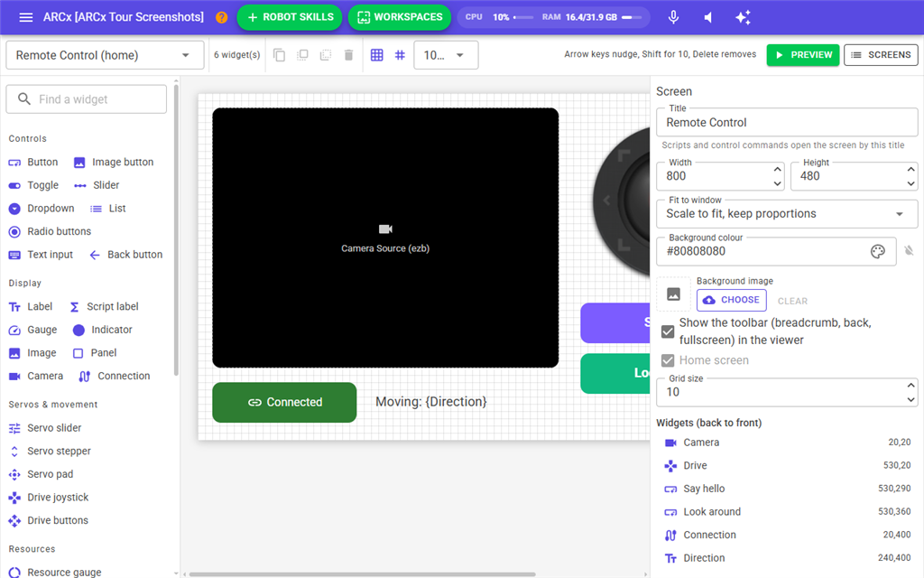This screenshot has width=924, height=578.
Task: Add a Toggle widget
Action: [x=33, y=185]
